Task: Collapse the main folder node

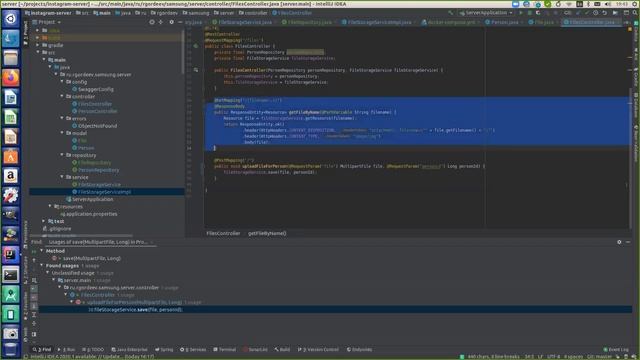Action: tap(44, 60)
